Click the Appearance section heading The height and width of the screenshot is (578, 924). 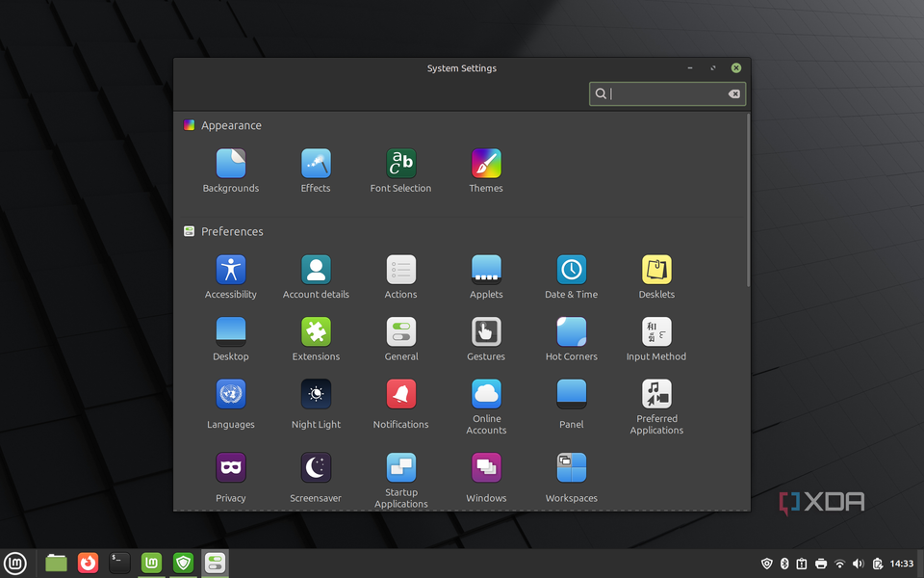point(231,125)
